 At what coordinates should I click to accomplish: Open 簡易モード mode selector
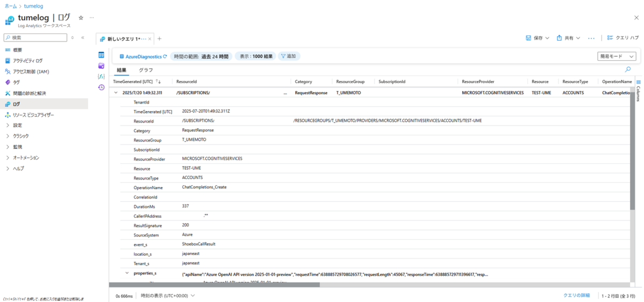(617, 56)
